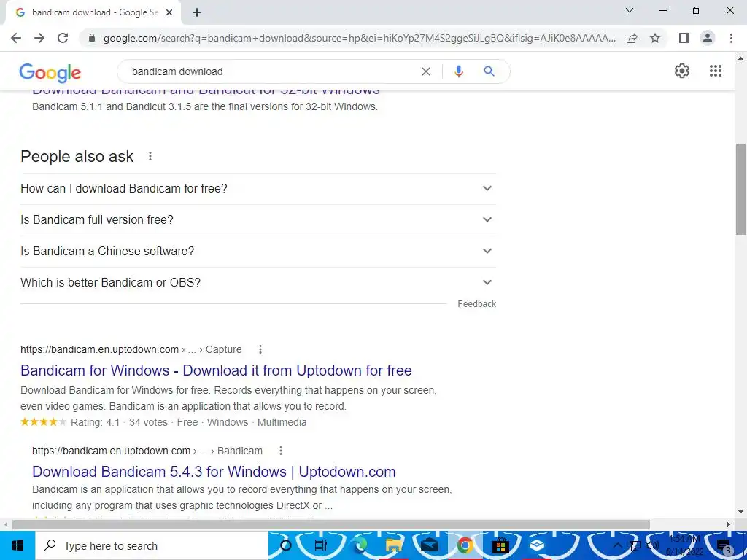This screenshot has height=560, width=747.
Task: Switch to Chrome in the taskbar
Action: pos(465,545)
